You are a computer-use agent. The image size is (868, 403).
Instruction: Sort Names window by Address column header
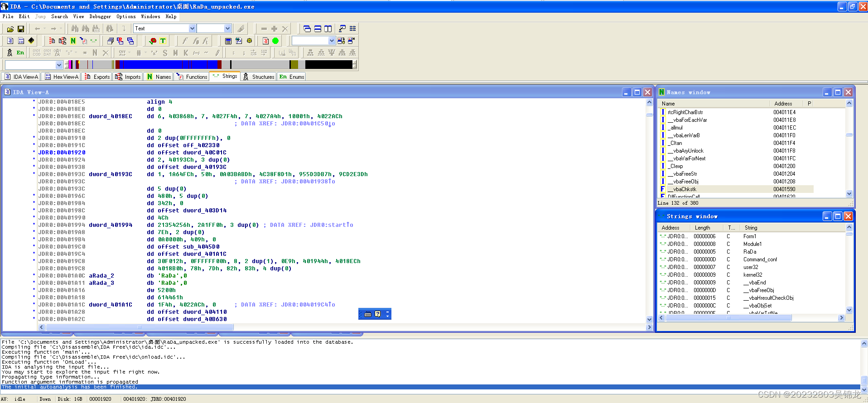786,103
